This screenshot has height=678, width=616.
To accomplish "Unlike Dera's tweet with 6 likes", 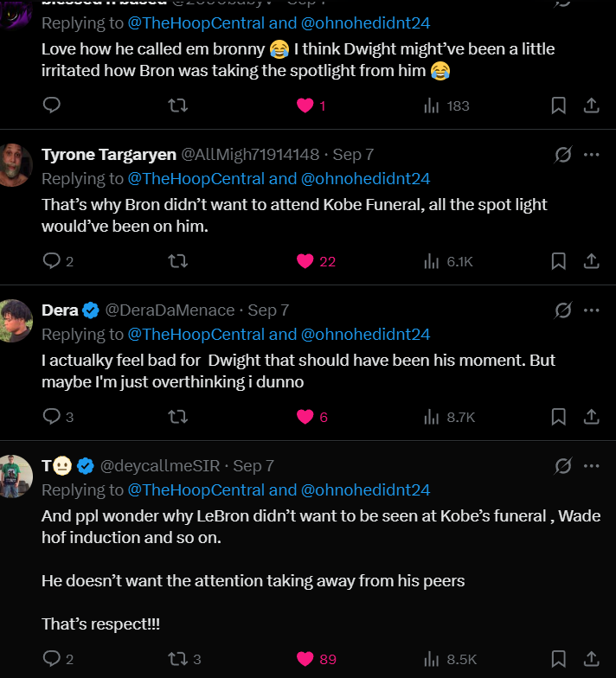I will coord(305,416).
